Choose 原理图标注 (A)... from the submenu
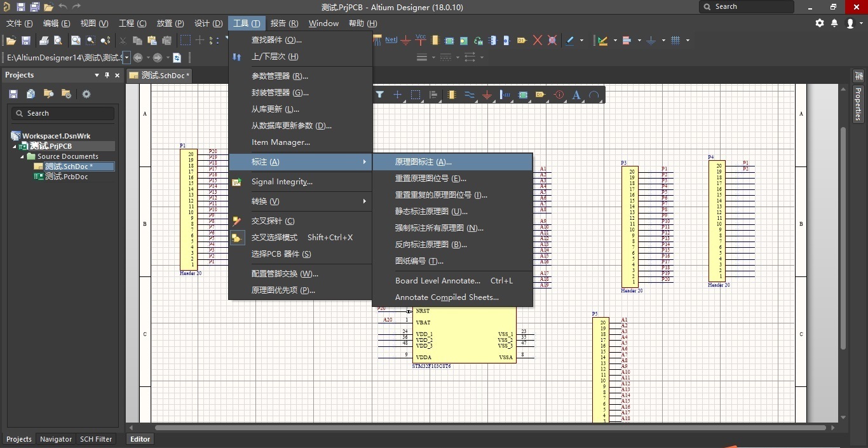The image size is (868, 448). coord(423,162)
